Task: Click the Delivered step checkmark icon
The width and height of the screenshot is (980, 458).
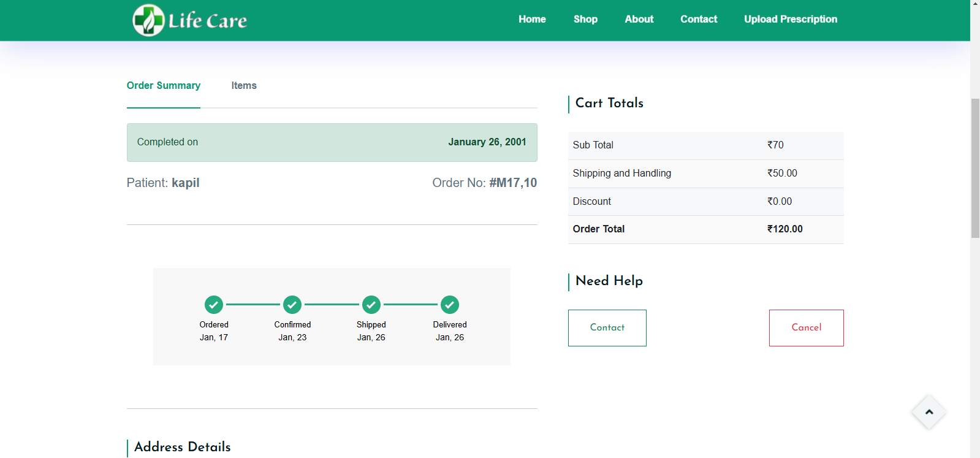Action: tap(450, 304)
